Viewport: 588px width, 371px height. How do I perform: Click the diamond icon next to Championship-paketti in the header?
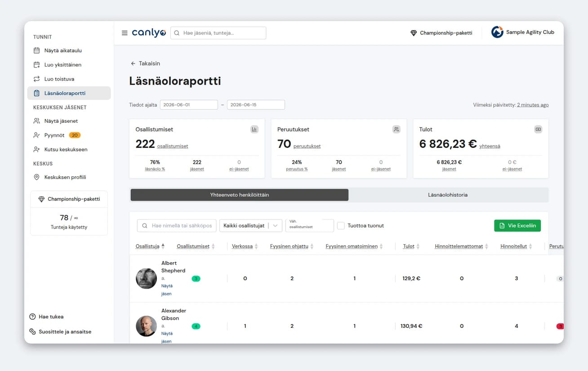click(x=414, y=33)
